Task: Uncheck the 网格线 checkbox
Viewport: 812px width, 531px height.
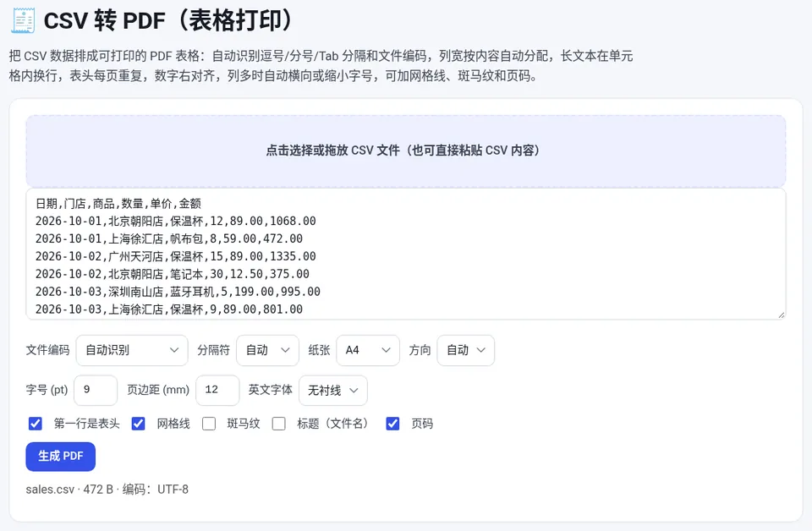Action: [x=138, y=424]
